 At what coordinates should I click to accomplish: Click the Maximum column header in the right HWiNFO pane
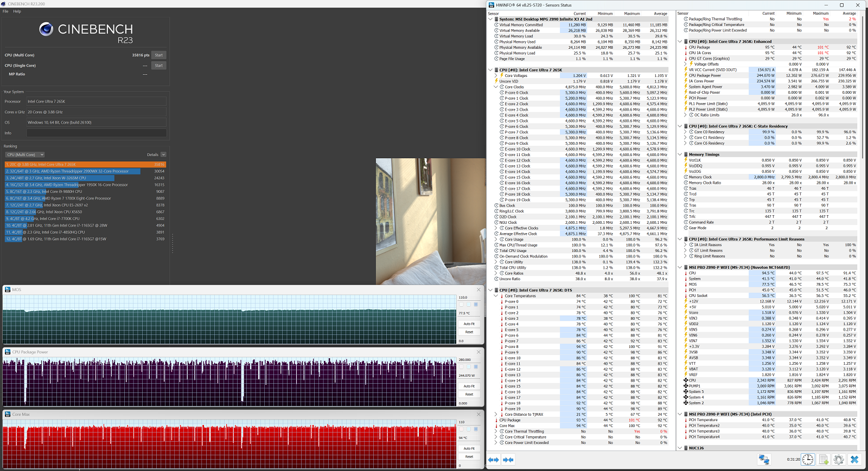tap(820, 14)
